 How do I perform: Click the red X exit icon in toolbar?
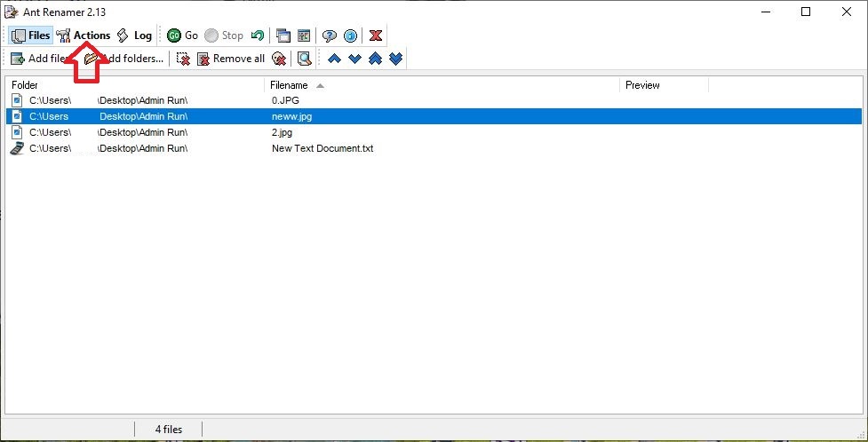376,36
